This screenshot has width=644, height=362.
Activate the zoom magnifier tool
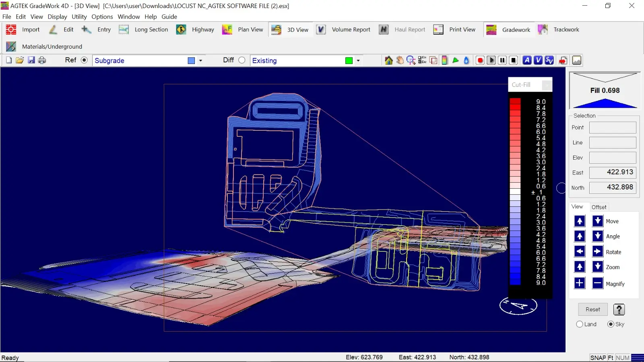[x=411, y=60]
